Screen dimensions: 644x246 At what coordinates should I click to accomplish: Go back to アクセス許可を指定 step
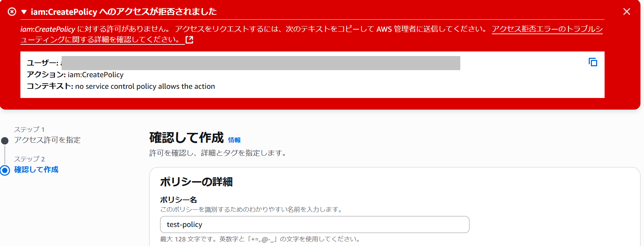tap(47, 140)
